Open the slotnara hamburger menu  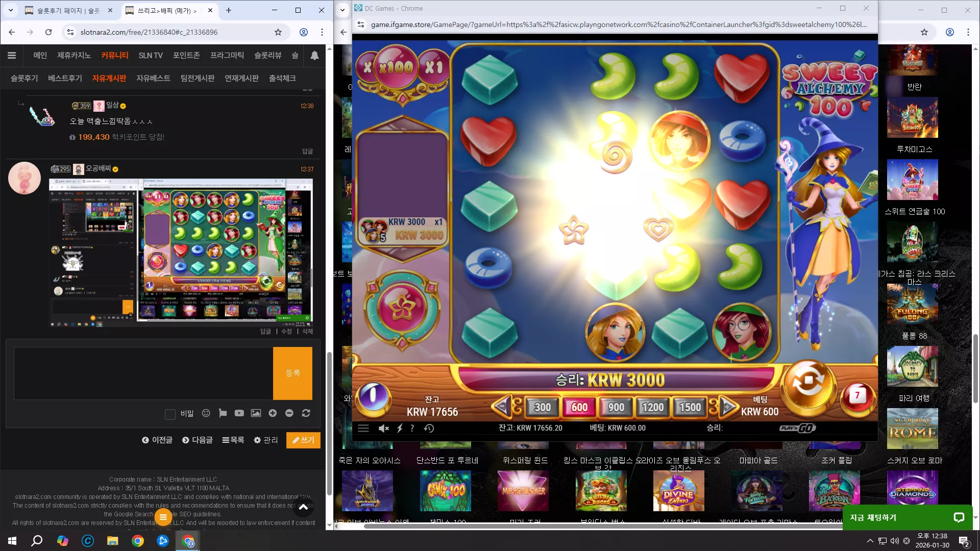(12, 56)
